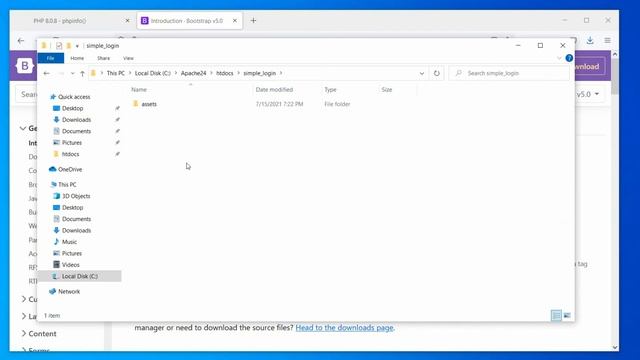Sort by Size column header

coord(387,89)
